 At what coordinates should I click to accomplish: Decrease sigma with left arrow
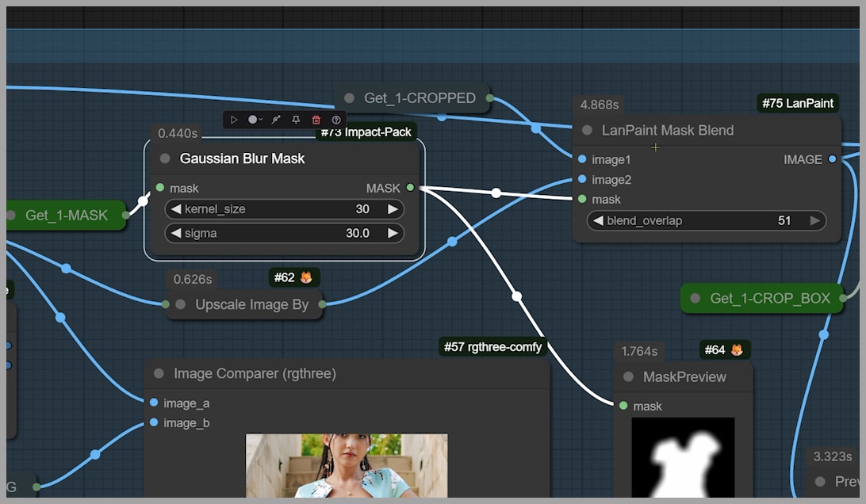(x=176, y=233)
